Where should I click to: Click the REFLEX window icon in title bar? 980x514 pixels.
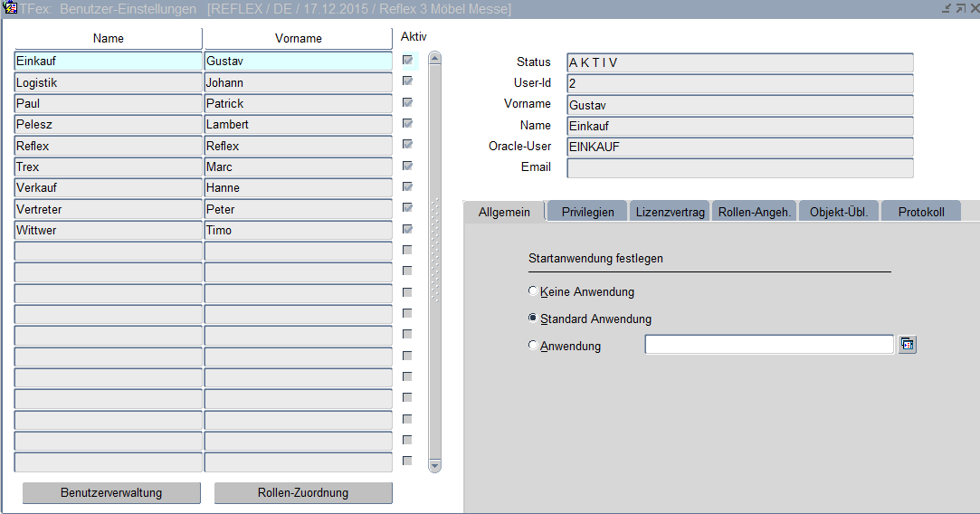[x=12, y=8]
